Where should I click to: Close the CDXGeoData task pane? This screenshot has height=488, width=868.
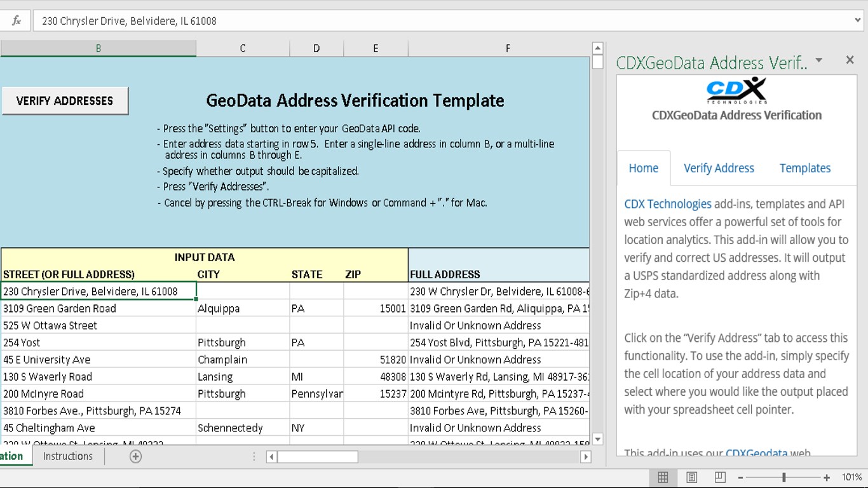click(x=850, y=60)
